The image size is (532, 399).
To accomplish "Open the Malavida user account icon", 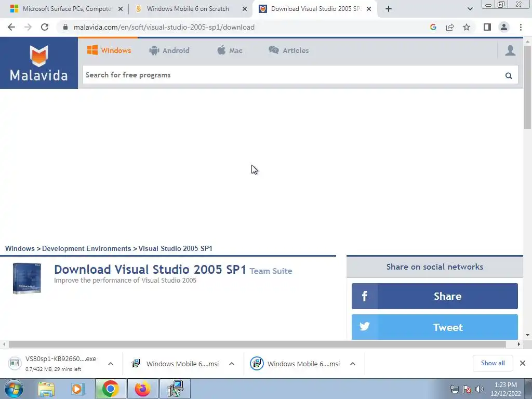I will coord(510,50).
